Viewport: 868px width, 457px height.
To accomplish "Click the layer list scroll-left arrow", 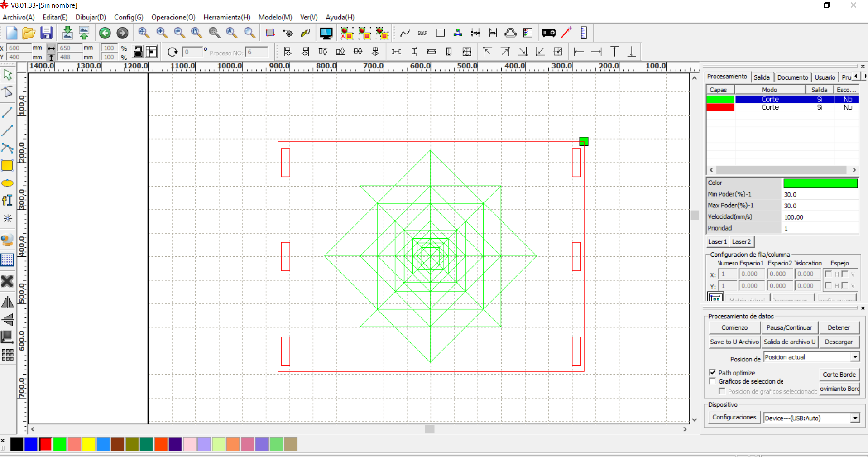I will (x=711, y=170).
